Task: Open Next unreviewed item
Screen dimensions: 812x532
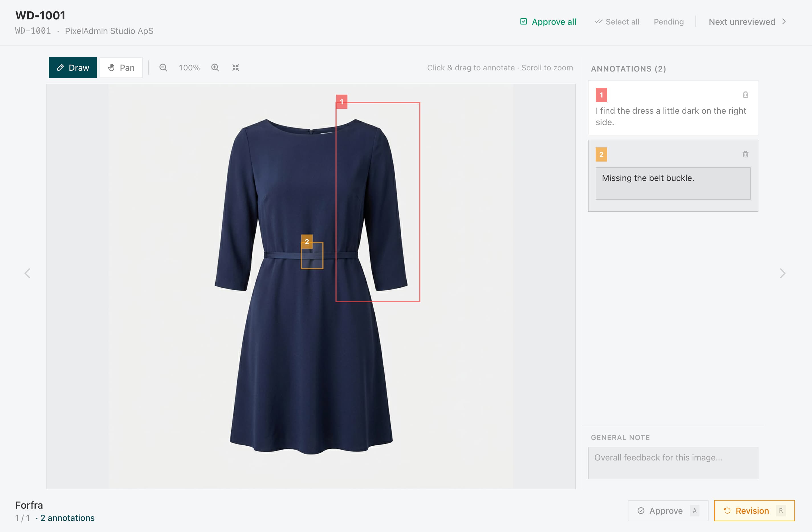Action: [x=747, y=21]
